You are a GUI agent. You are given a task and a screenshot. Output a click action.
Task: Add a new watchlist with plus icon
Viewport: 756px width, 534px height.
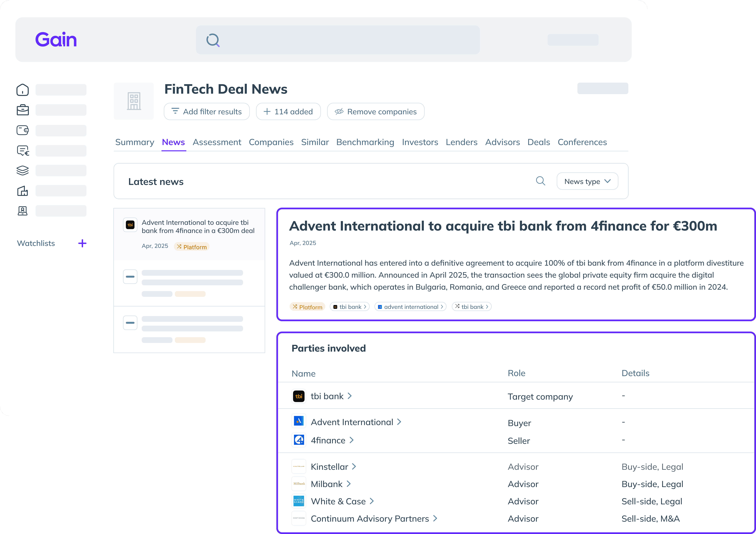82,243
